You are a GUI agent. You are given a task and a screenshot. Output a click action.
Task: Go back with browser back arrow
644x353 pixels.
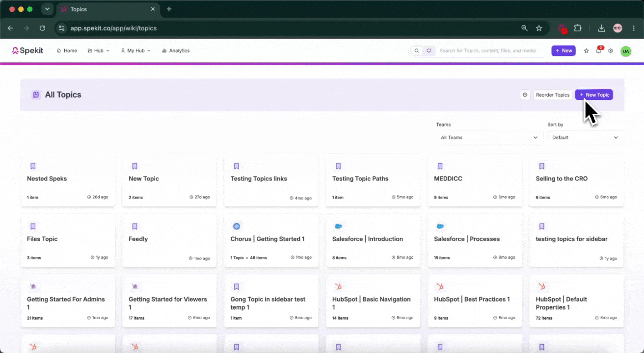[10, 28]
